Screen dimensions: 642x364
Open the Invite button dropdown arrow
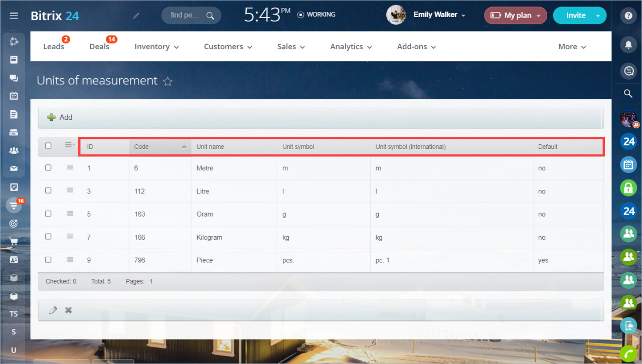pos(597,16)
